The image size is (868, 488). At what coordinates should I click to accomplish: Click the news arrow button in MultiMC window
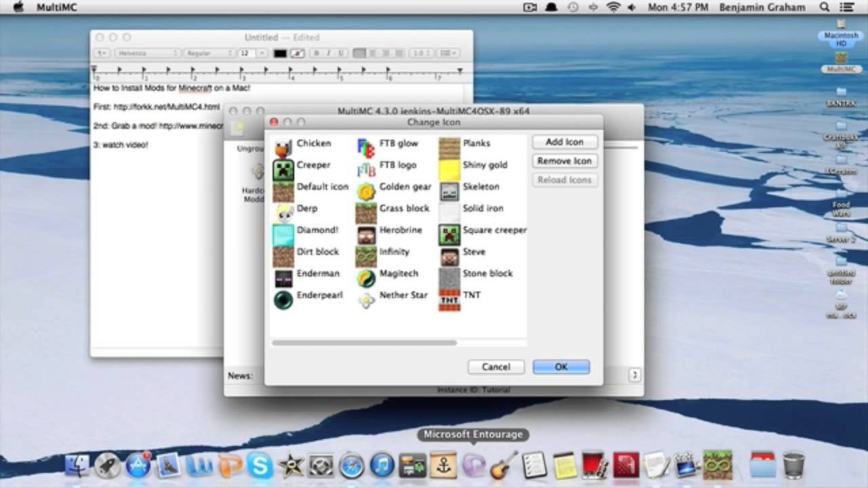[635, 375]
